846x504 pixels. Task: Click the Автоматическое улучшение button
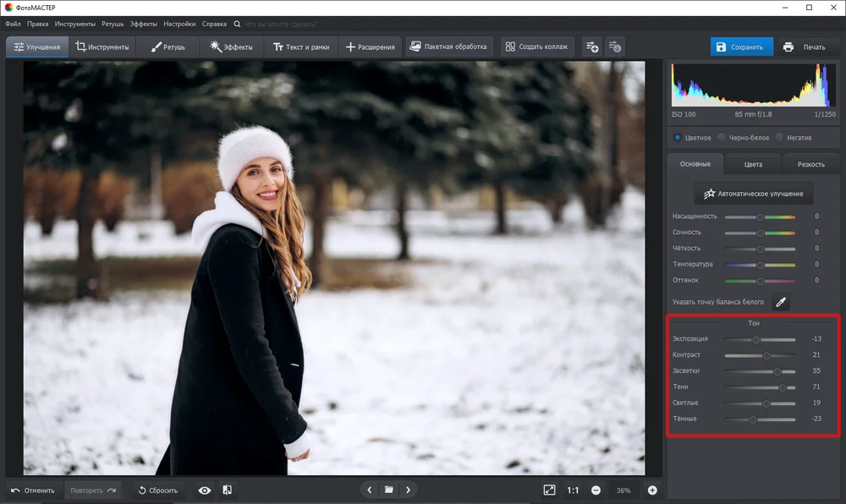[753, 194]
